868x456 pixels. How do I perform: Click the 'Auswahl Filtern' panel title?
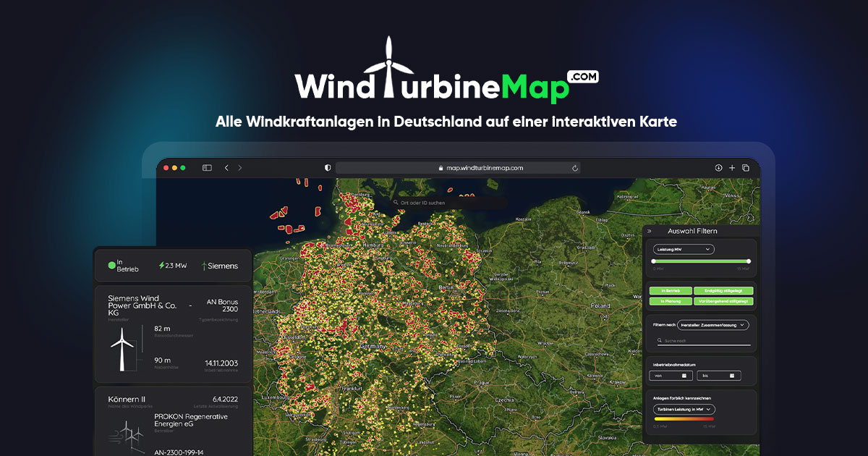692,231
